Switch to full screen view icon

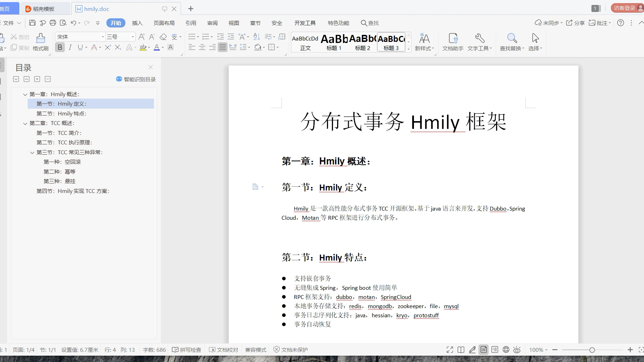tap(450, 350)
